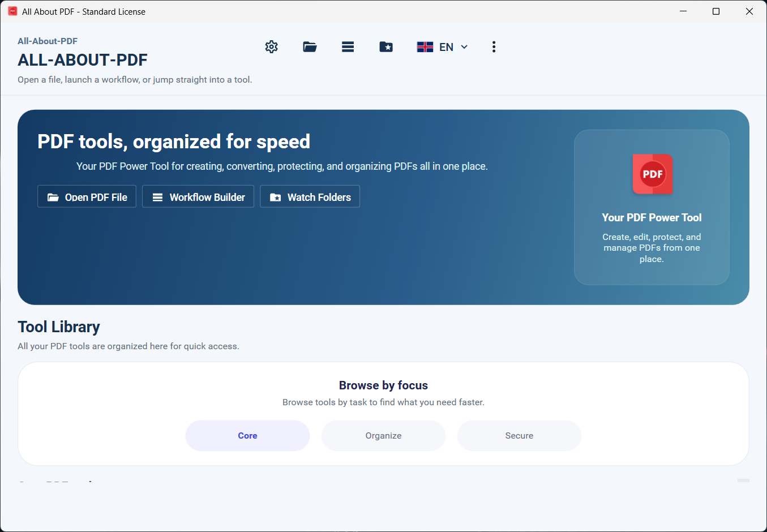Open the three-dot more options menu

pyautogui.click(x=494, y=47)
